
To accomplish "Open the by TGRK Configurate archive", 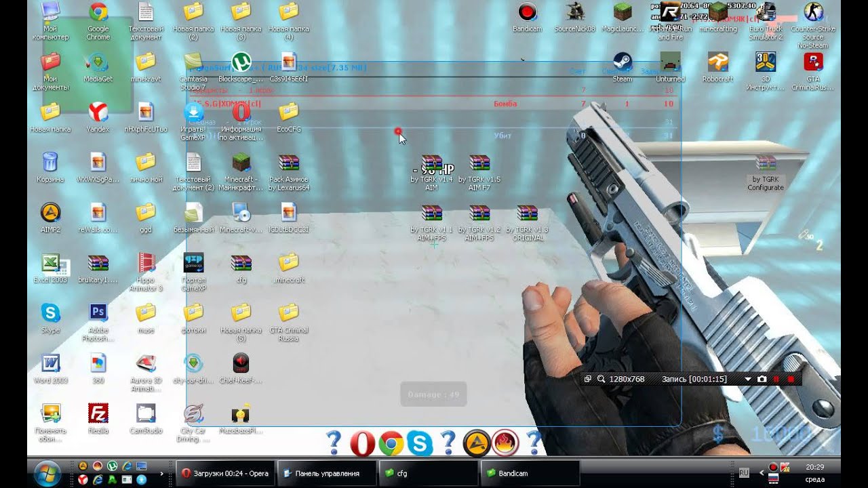I will click(x=766, y=163).
